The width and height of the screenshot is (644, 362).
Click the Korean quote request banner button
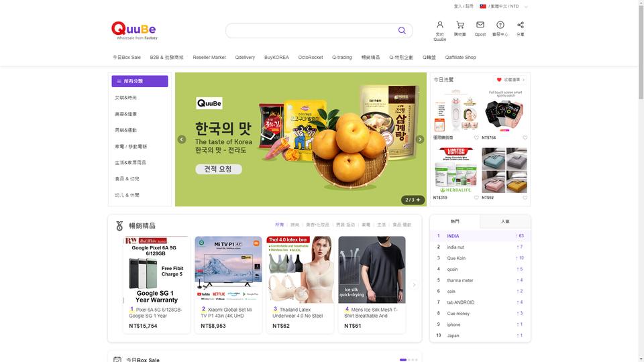pos(219,169)
